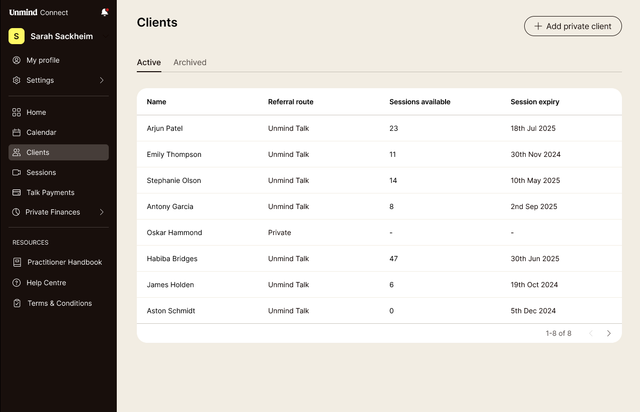The image size is (640, 412).
Task: Expand the Private Finances submenu
Action: tap(101, 212)
